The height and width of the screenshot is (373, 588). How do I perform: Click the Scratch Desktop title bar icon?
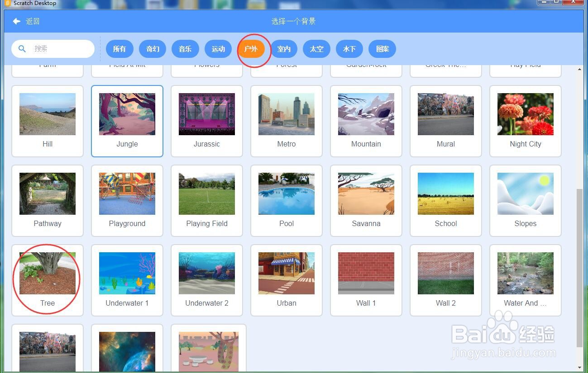[x=8, y=3]
